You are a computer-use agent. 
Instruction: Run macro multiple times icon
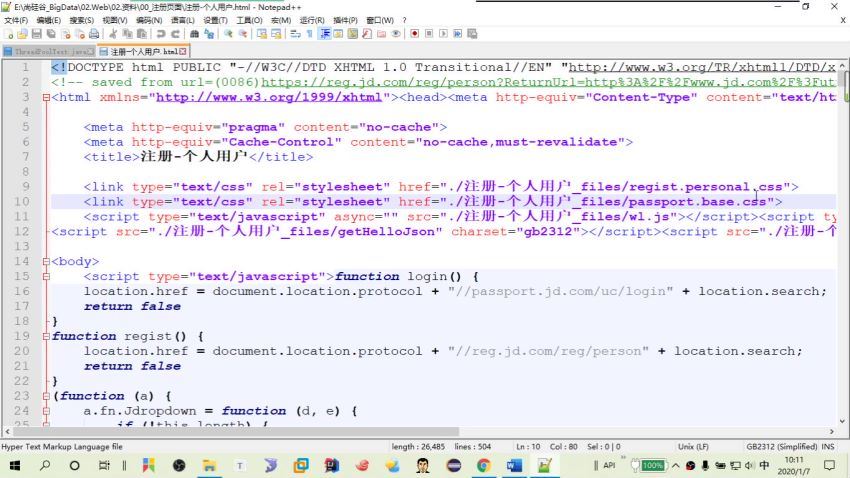point(458,34)
